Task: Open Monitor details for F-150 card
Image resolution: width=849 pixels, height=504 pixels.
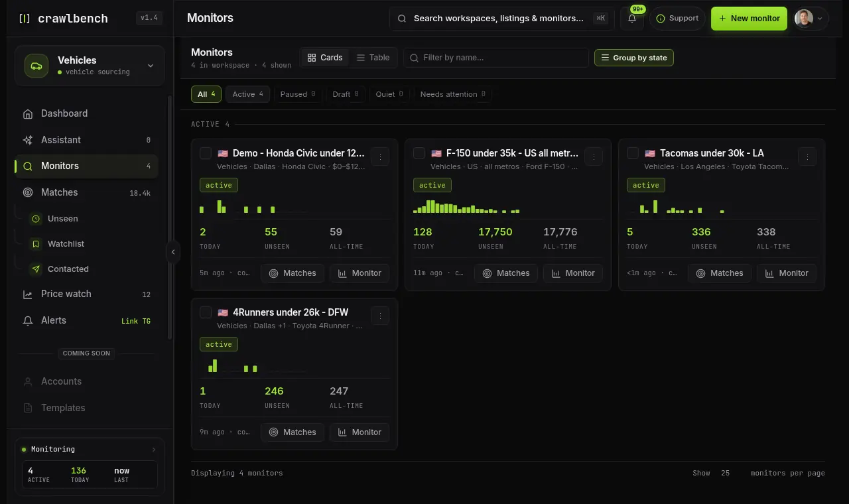Action: coord(573,273)
